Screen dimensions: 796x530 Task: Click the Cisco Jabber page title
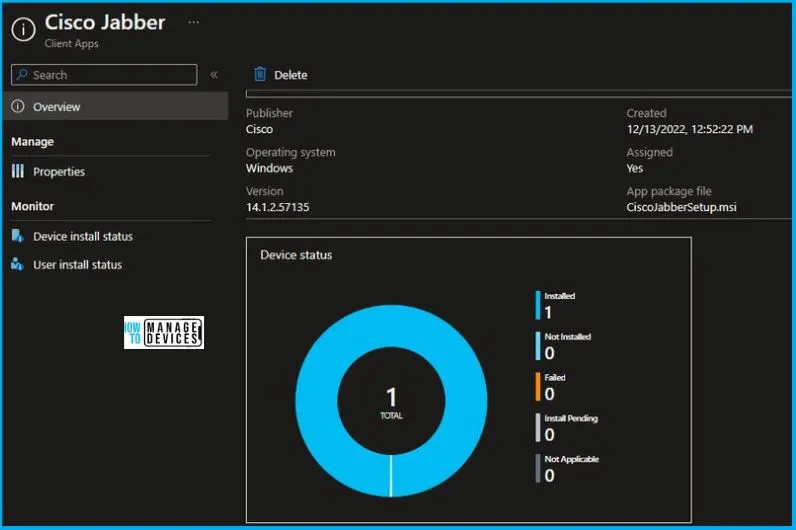click(x=105, y=22)
